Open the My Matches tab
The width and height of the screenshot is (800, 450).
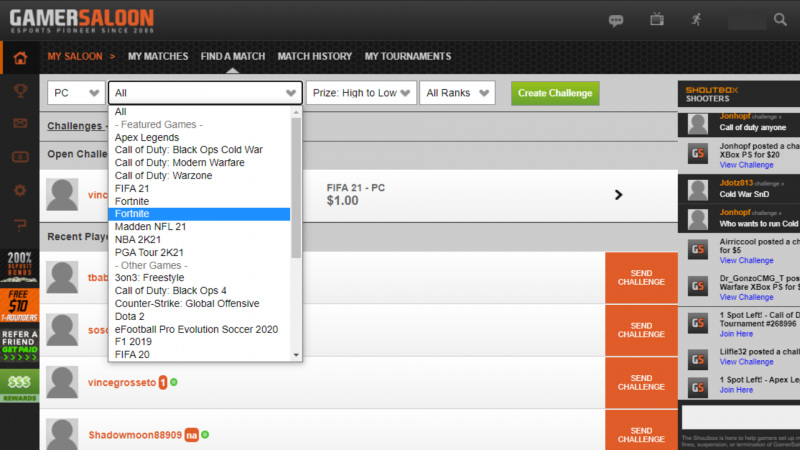(158, 57)
